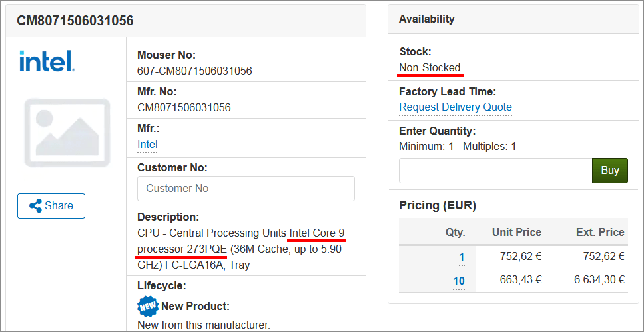
Task: Click 'New from this manufacturer.' text
Action: pyautogui.click(x=204, y=325)
